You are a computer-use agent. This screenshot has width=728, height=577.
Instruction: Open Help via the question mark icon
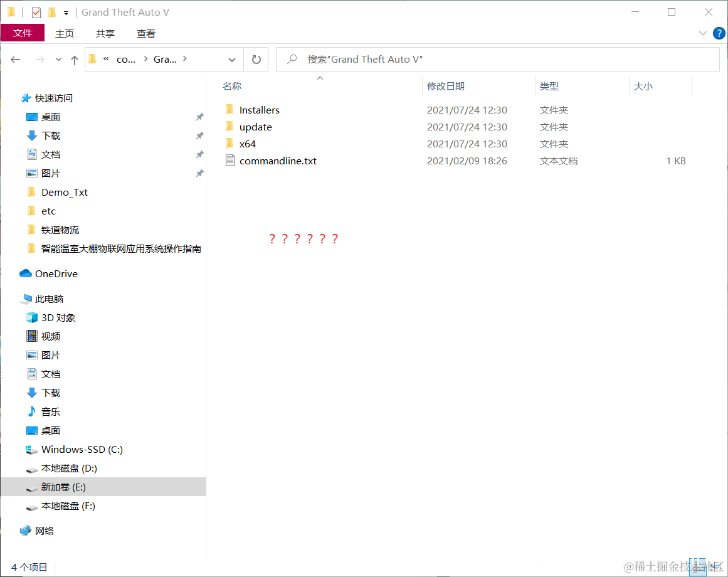[x=719, y=33]
